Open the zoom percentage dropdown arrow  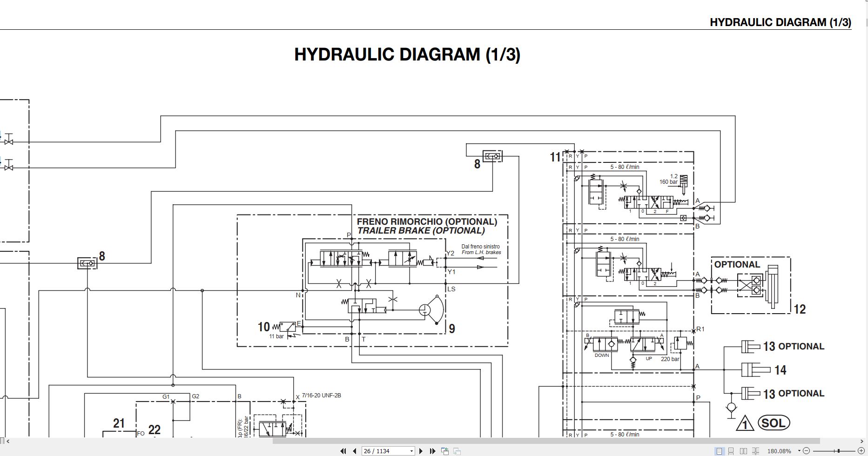(x=799, y=450)
